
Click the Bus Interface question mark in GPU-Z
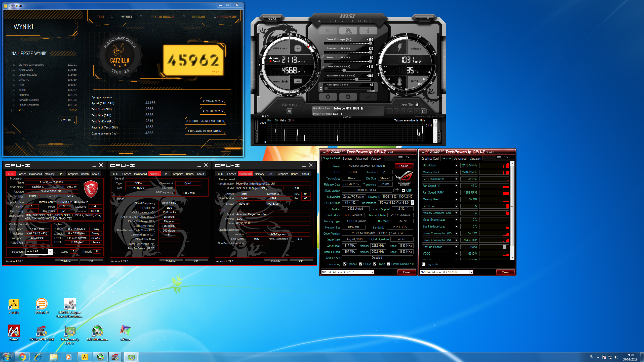pos(412,203)
